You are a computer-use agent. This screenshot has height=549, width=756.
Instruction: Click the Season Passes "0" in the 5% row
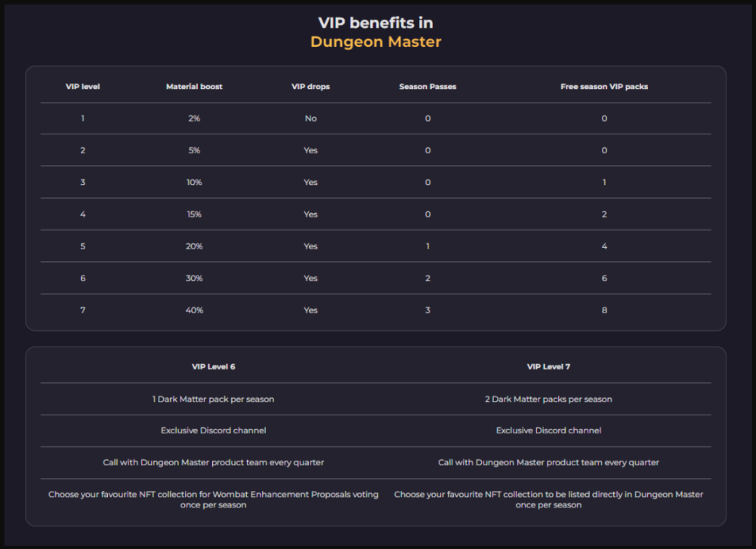tap(427, 150)
